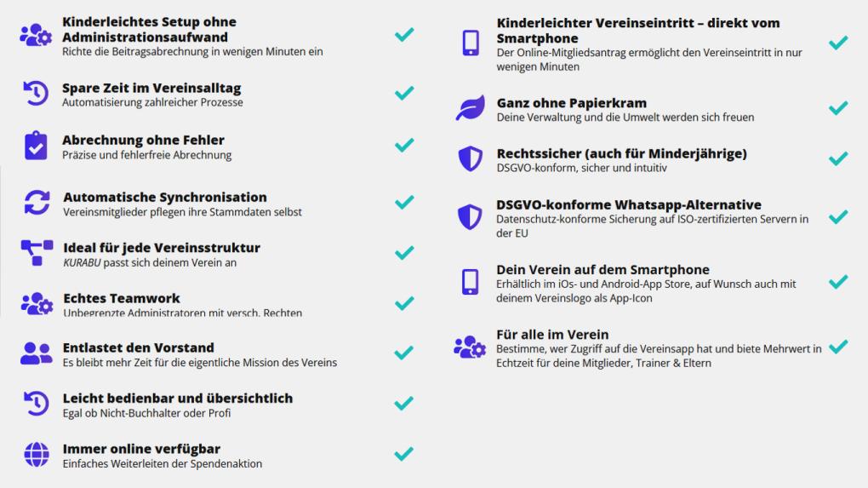Click the history clock icon by Spare Zeit
Image resolution: width=868 pixels, height=488 pixels.
pyautogui.click(x=36, y=93)
